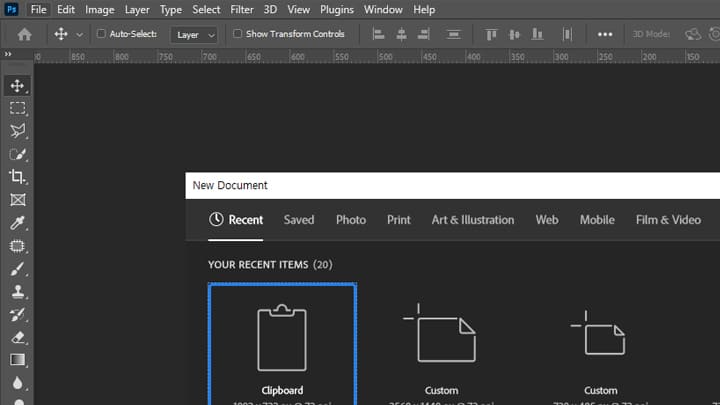This screenshot has height=405, width=720.
Task: Activate the Crop tool
Action: click(x=17, y=177)
